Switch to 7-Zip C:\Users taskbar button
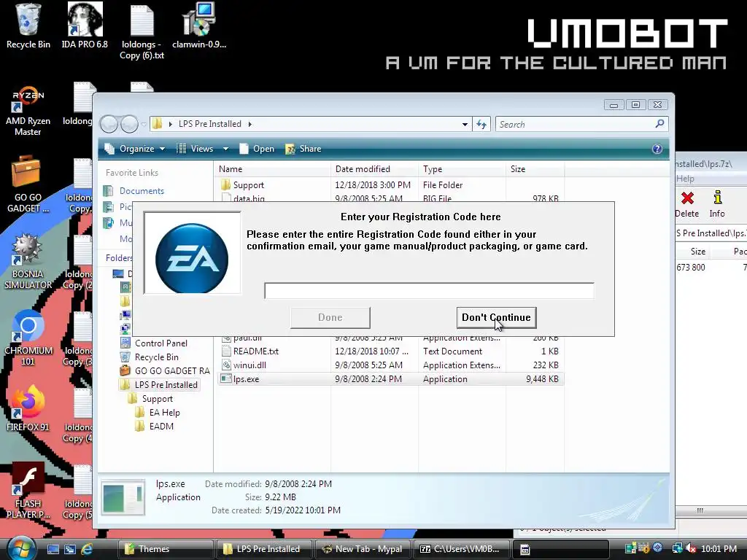Image resolution: width=747 pixels, height=560 pixels. click(461, 549)
